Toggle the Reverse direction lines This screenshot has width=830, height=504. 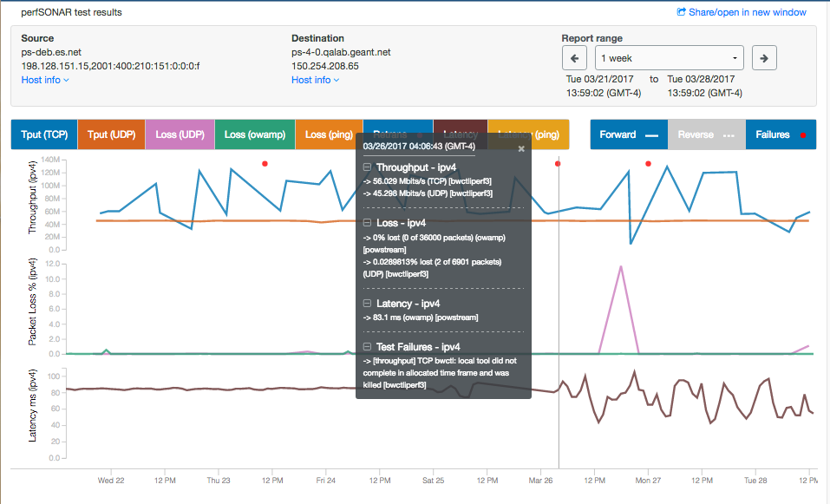point(707,134)
